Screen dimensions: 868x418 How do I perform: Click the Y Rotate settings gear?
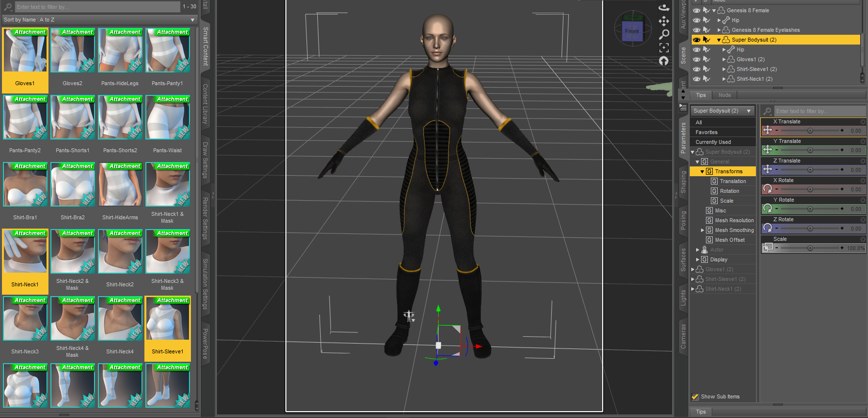coord(863,200)
